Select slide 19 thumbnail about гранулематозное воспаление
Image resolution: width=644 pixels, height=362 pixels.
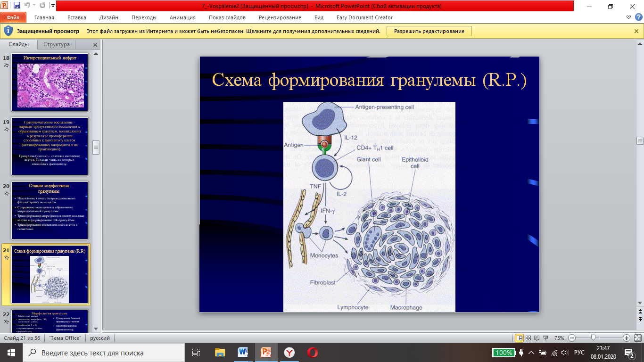[x=50, y=146]
